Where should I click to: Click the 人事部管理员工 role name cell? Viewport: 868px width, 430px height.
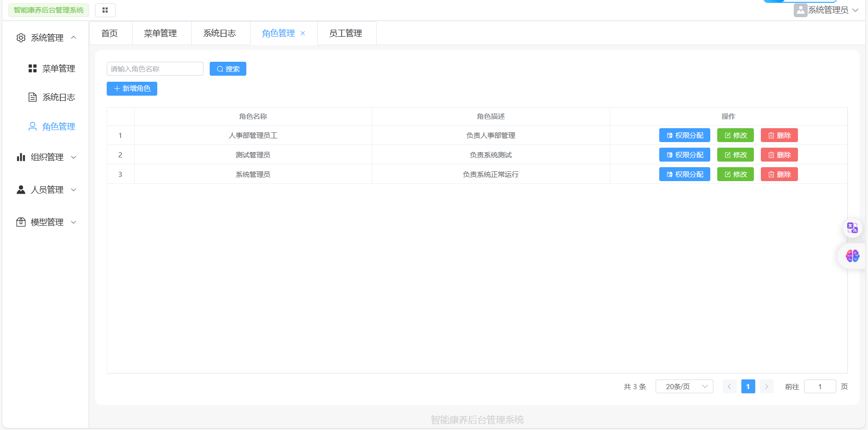[253, 135]
